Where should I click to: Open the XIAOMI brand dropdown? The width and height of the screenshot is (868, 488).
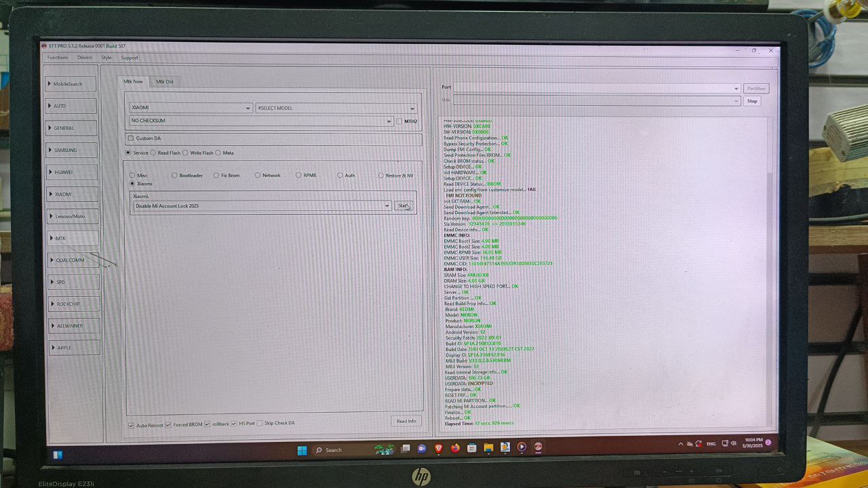(191, 108)
